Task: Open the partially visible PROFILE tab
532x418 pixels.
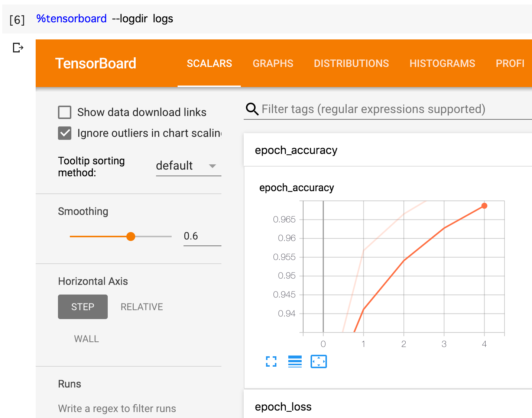Action: pyautogui.click(x=510, y=63)
